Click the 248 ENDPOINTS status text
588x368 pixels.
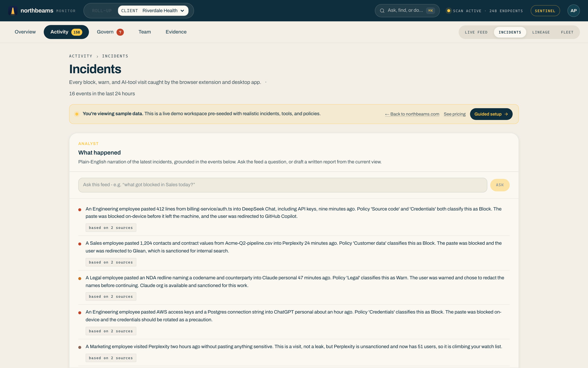506,11
